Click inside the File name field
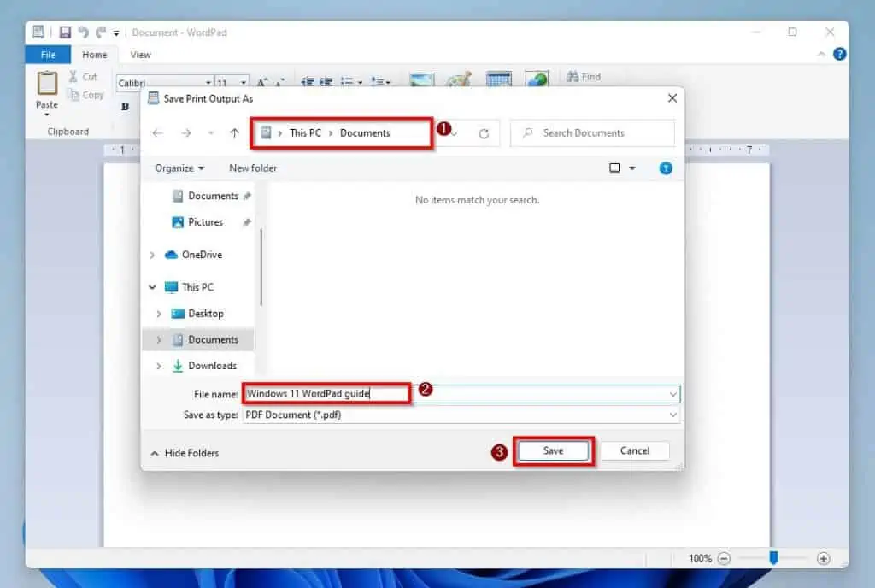The image size is (875, 588). (x=325, y=393)
